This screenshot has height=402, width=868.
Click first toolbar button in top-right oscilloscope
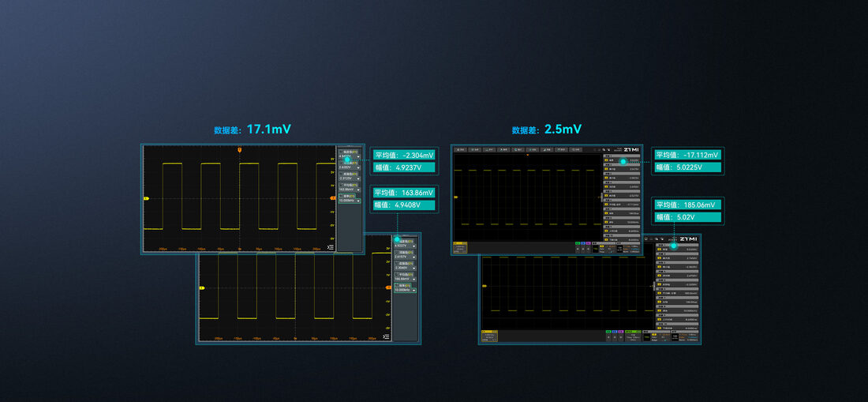[461, 149]
